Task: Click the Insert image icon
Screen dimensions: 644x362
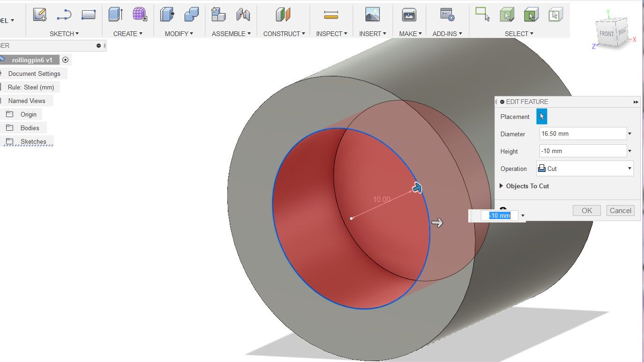Action: pos(372,15)
